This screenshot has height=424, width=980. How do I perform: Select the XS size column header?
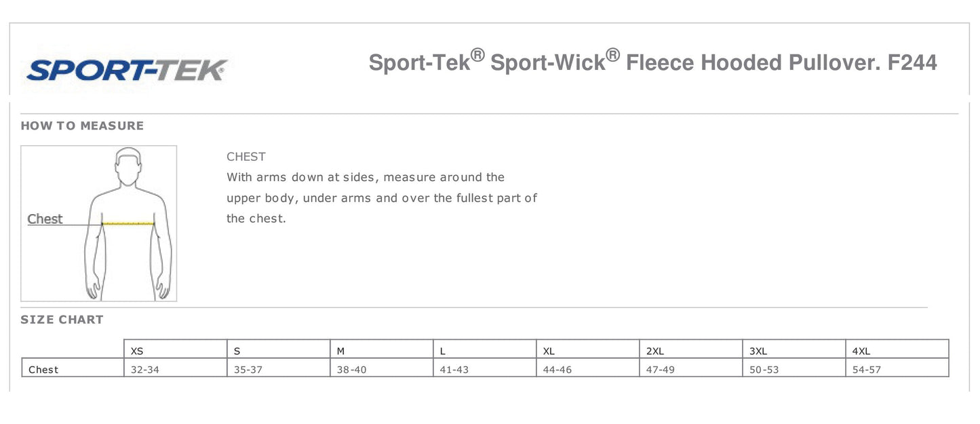pos(137,351)
